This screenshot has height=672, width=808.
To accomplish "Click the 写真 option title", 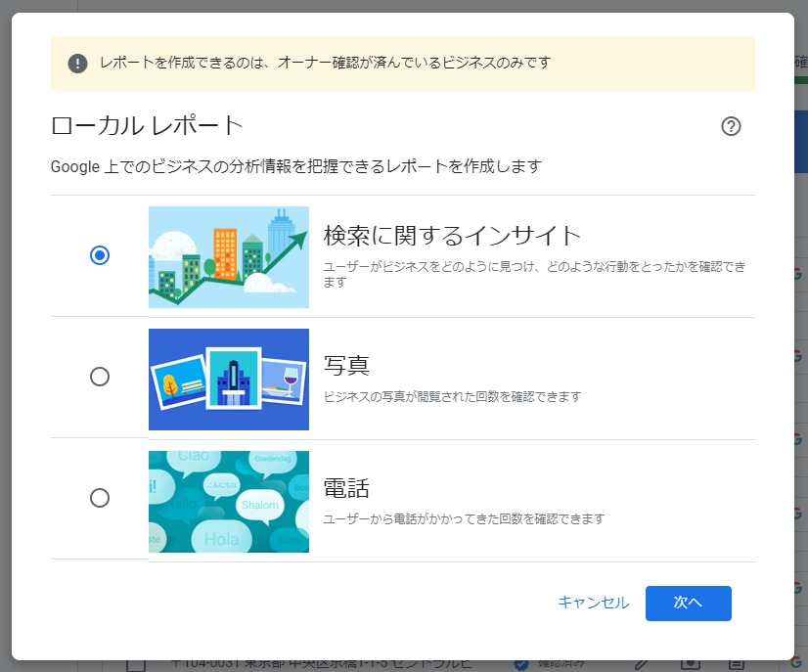I will coord(346,366).
